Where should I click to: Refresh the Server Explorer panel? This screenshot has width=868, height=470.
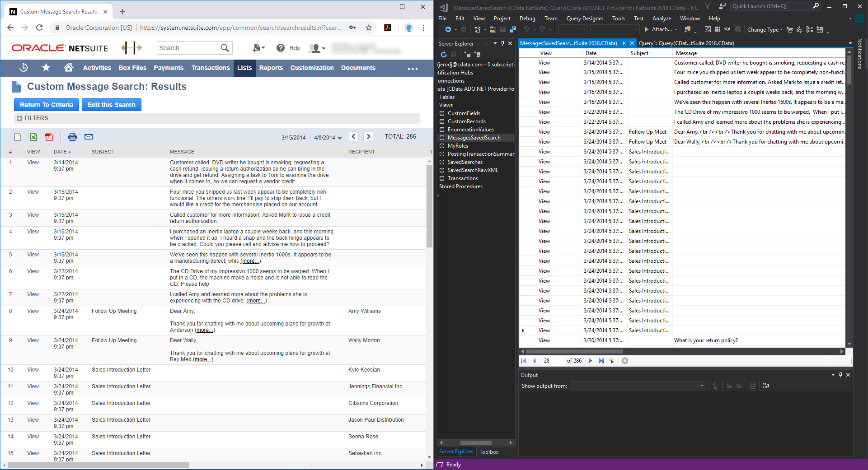coord(444,55)
